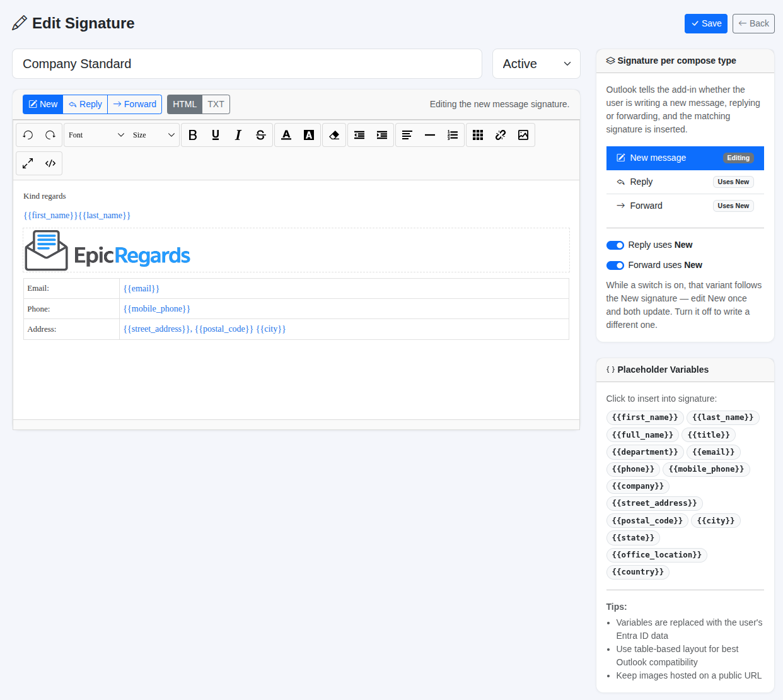Viewport: 783px width, 700px height.
Task: Click the Undo icon in the editor toolbar
Action: coord(28,135)
